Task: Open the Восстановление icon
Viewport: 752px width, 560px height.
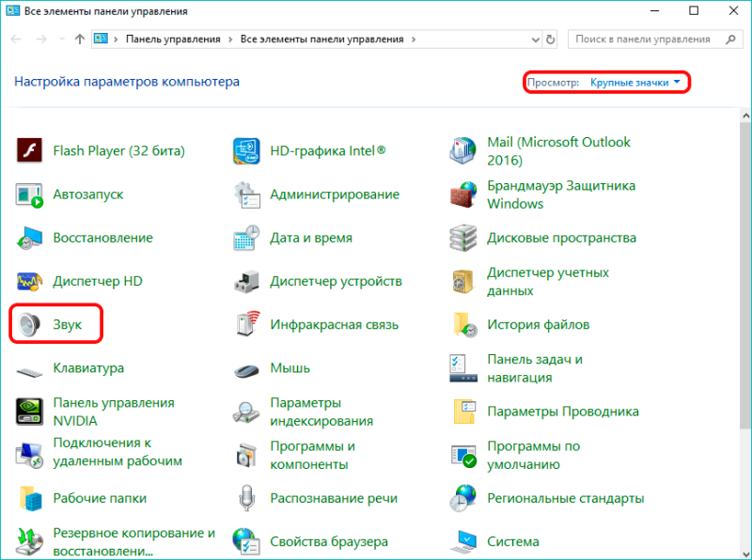Action: (29, 238)
